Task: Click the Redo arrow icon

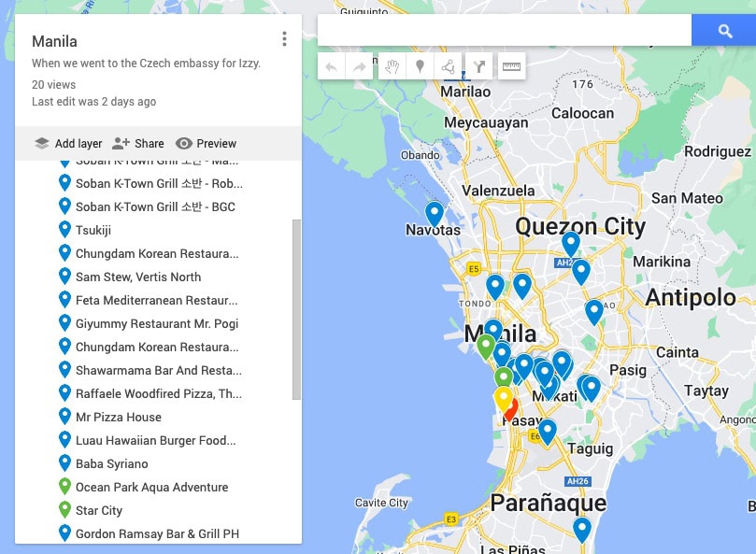Action: tap(360, 66)
